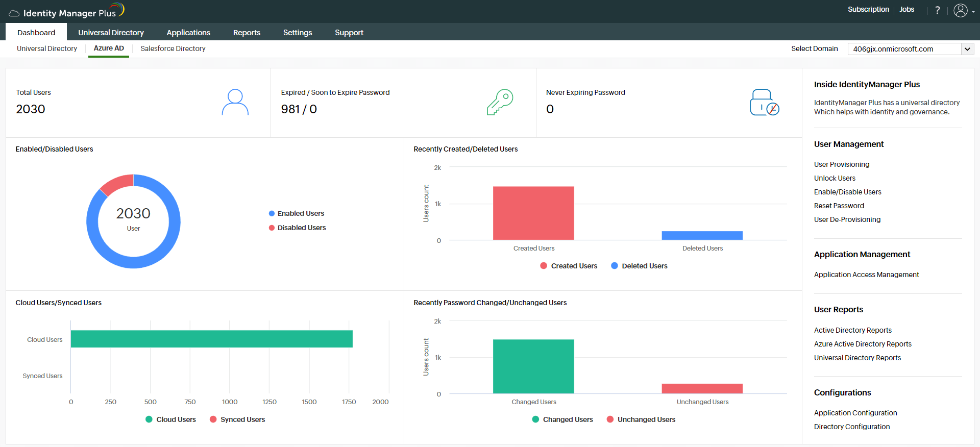Open the User Provisioning link
Viewport: 980px width, 447px height.
842,164
